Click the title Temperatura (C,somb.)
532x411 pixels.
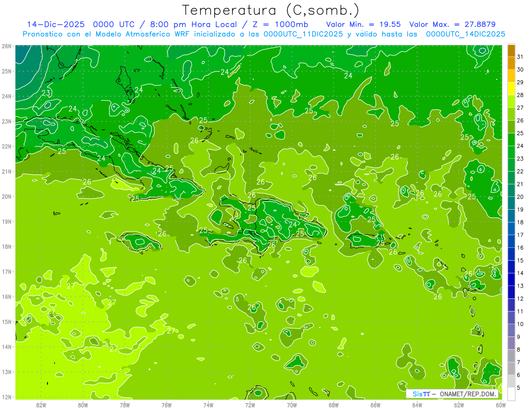click(271, 10)
